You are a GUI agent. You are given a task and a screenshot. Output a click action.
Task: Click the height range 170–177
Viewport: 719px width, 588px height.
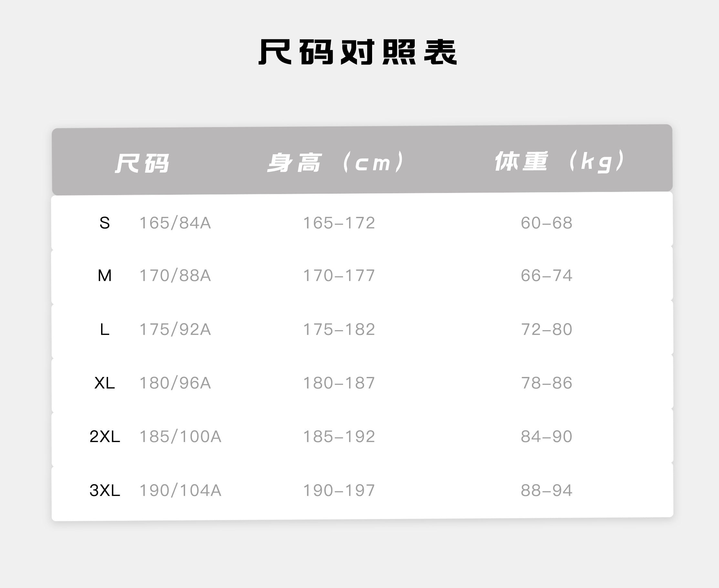339,276
